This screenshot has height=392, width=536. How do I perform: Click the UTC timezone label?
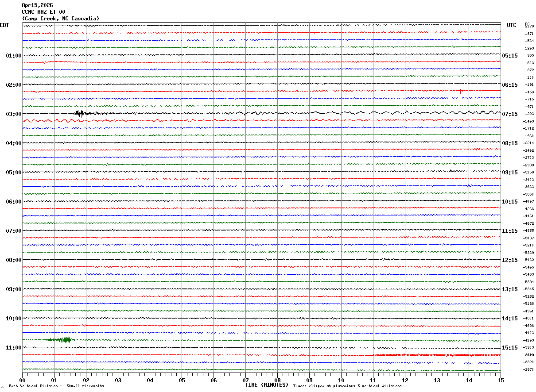512,25
